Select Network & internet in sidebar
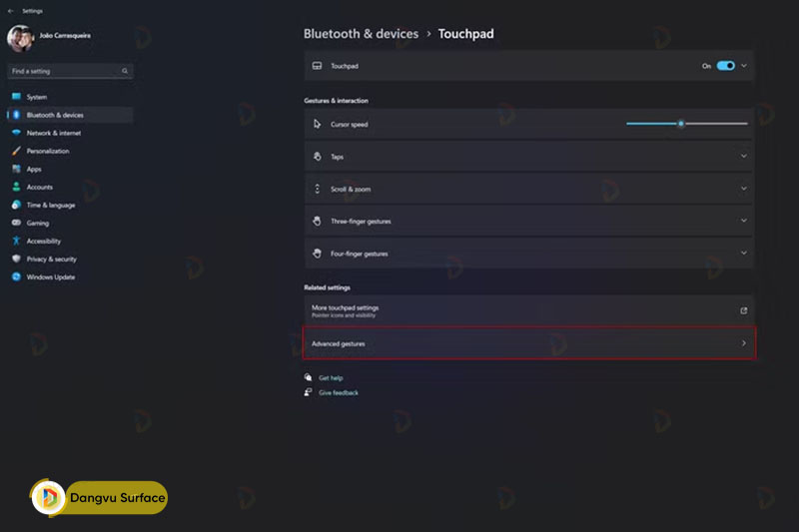Screen dimensions: 799x532 (54, 133)
